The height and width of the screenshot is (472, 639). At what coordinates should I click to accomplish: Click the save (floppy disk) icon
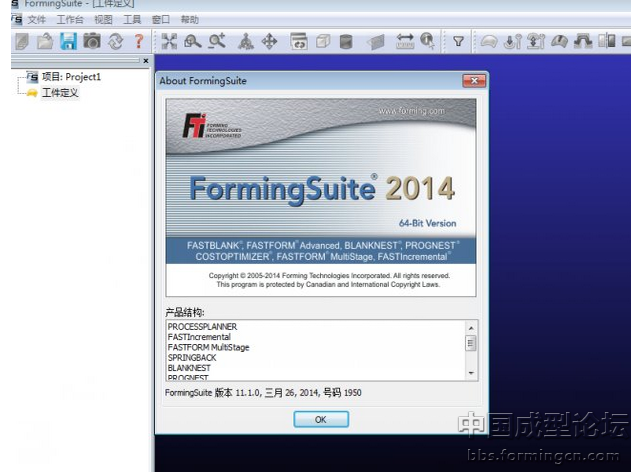pos(68,41)
